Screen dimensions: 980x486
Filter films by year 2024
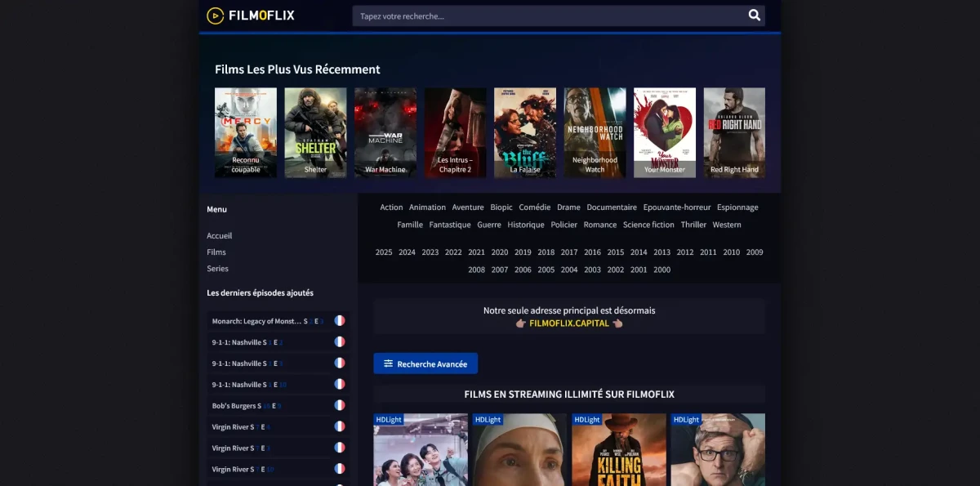(x=407, y=252)
